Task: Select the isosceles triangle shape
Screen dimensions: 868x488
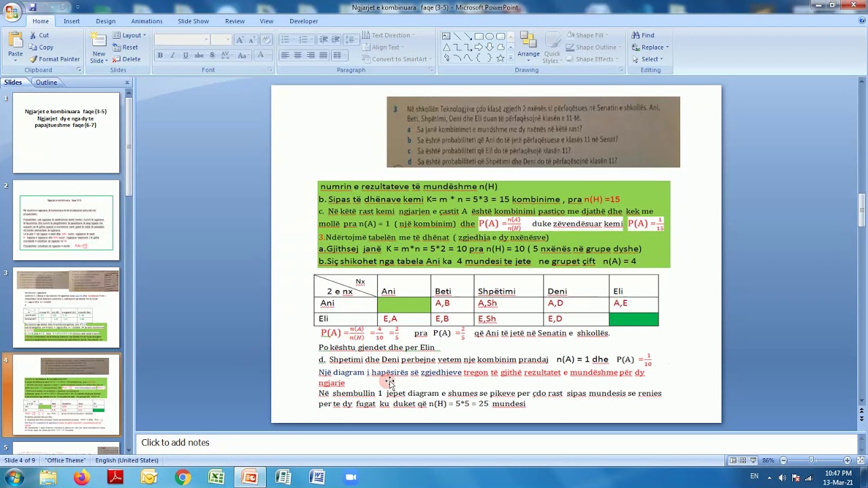Action: click(x=446, y=47)
